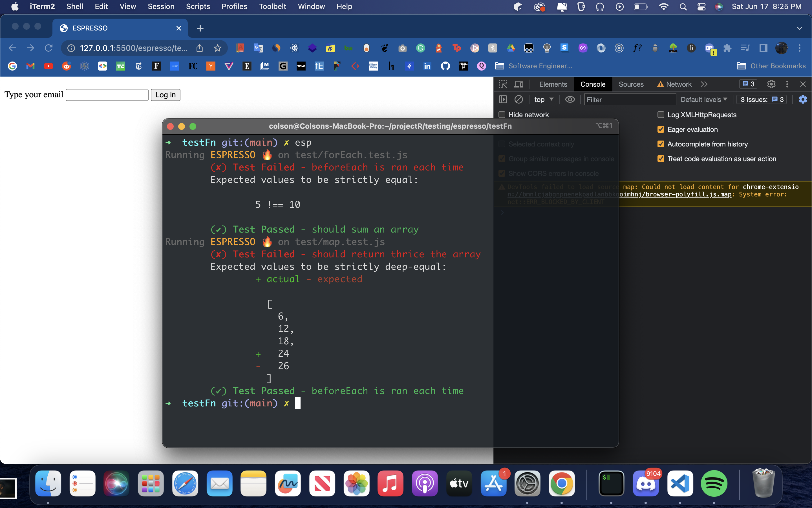Click the console Filter field

630,99
